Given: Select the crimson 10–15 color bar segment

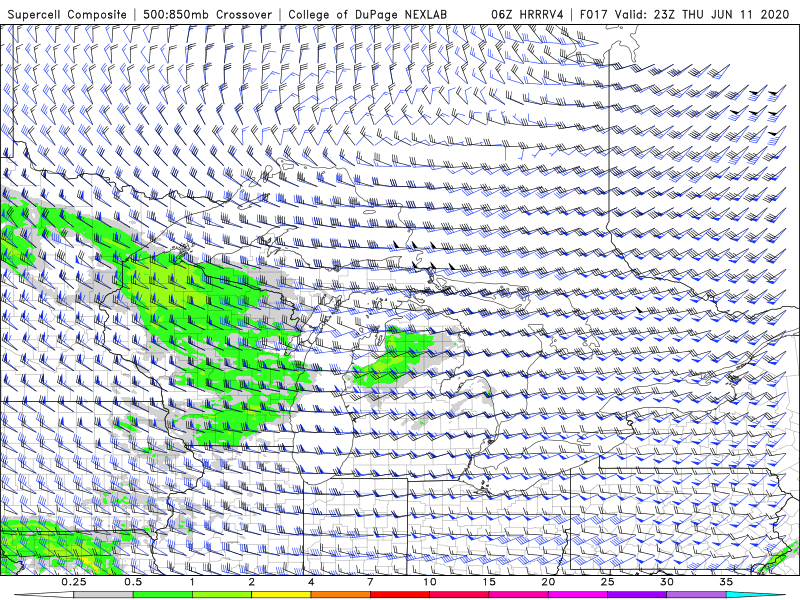Looking at the screenshot, I should (459, 595).
